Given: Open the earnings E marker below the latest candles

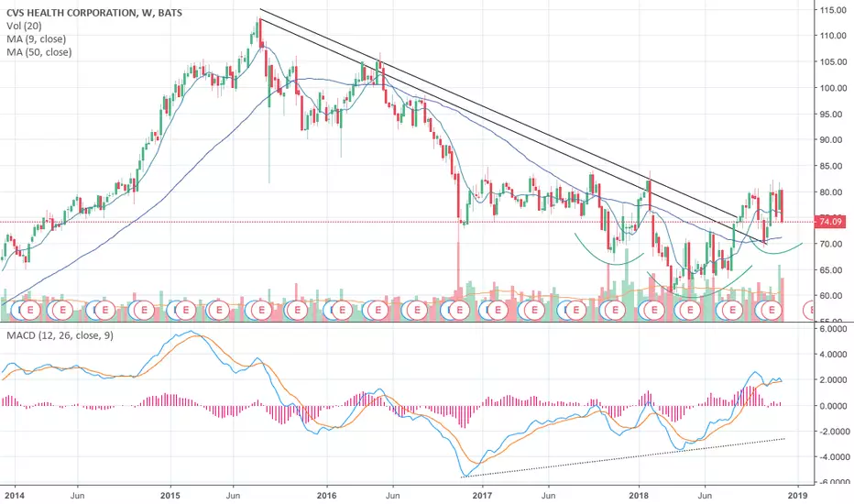Looking at the screenshot, I should 772,310.
